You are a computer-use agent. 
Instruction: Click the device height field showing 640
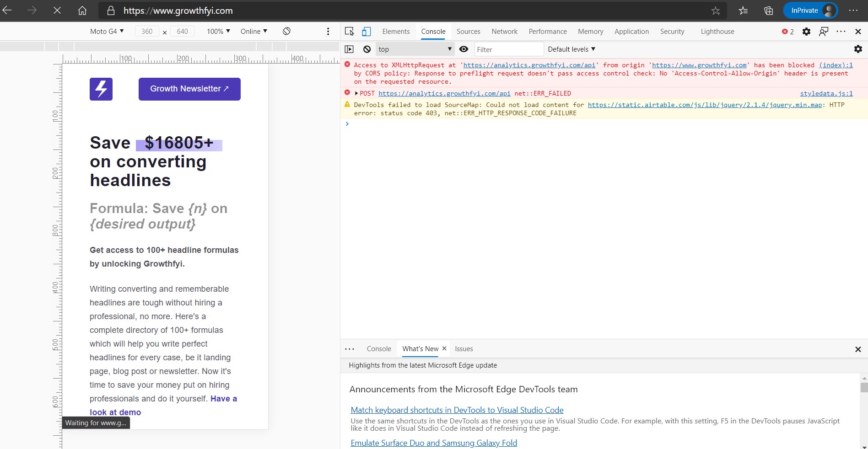pos(182,31)
